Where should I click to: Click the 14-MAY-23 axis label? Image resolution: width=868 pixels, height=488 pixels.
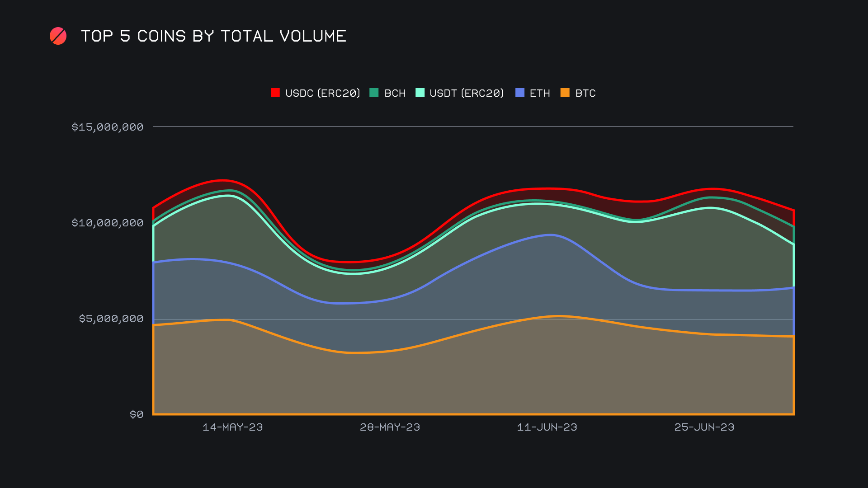pyautogui.click(x=233, y=427)
